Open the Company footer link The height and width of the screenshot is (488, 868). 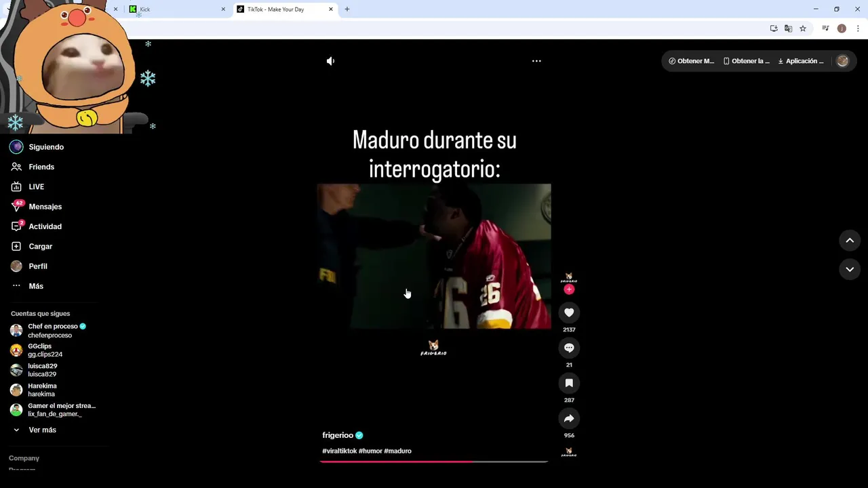pos(24,458)
